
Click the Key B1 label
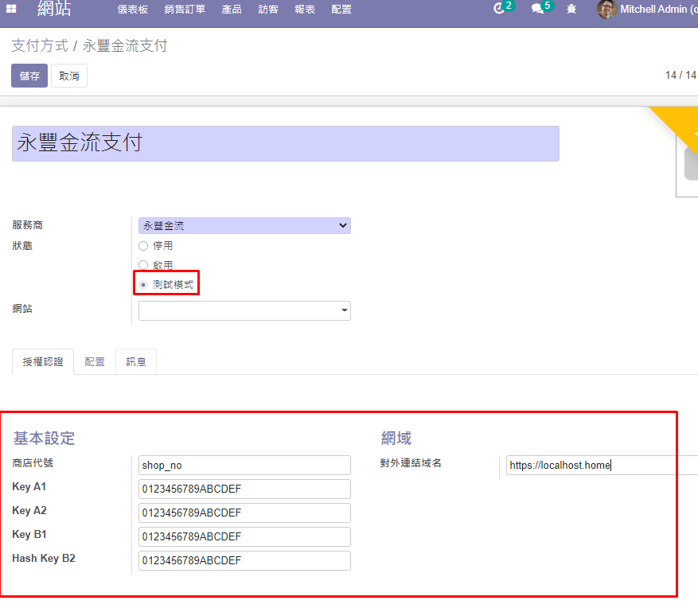coord(29,535)
